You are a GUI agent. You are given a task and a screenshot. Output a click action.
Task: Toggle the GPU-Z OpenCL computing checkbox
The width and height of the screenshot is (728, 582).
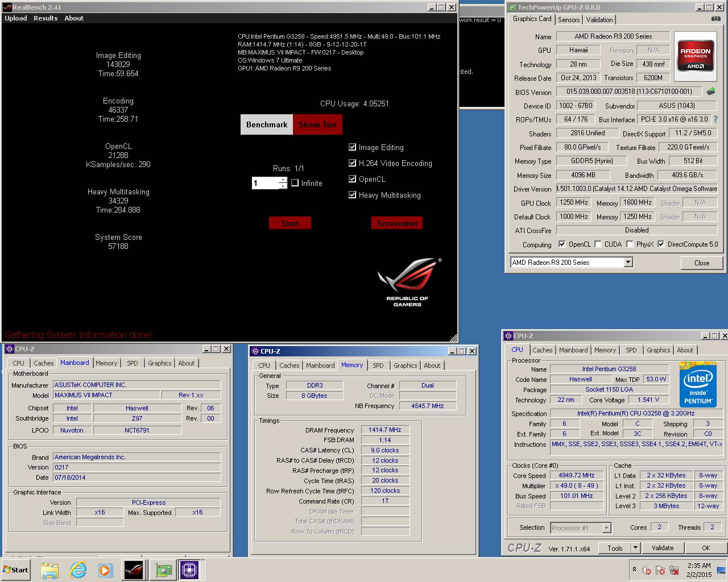(x=562, y=244)
